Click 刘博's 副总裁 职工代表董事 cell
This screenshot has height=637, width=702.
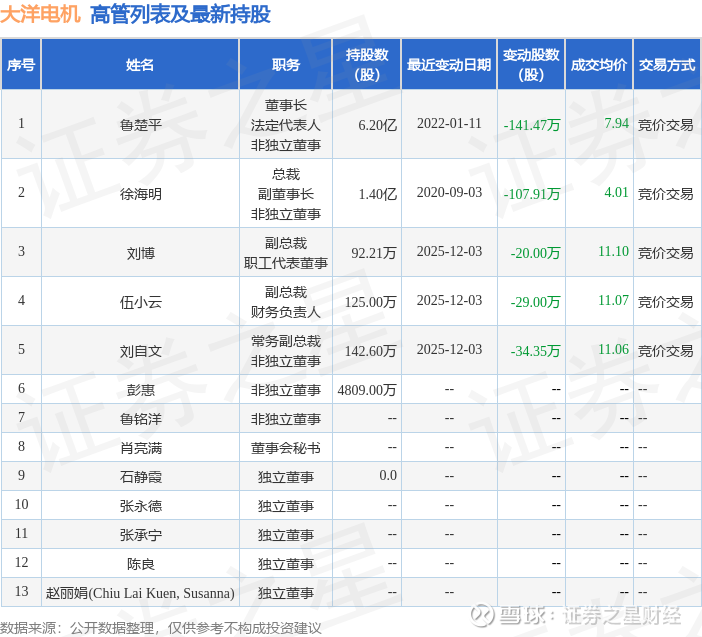pos(286,253)
